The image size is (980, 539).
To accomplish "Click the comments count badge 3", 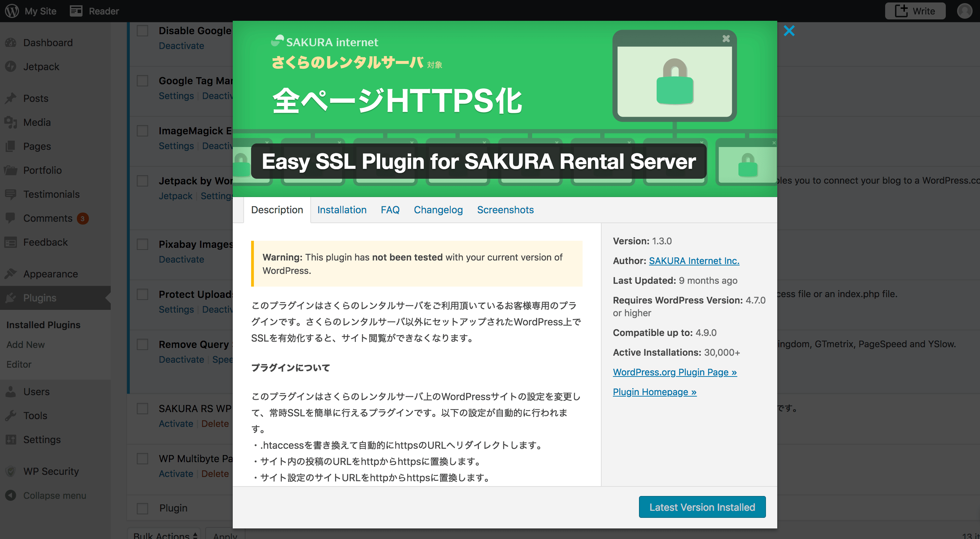I will coord(83,218).
